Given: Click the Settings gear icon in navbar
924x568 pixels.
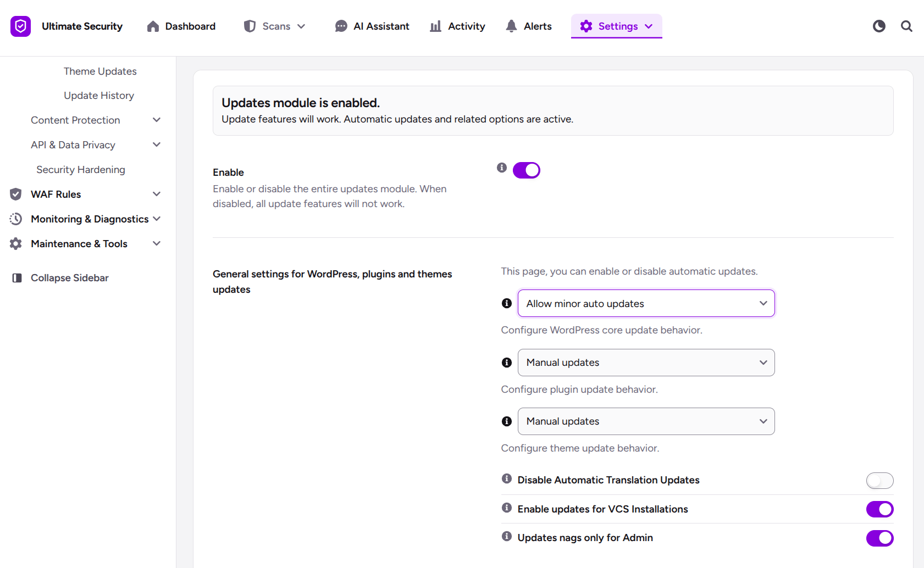Looking at the screenshot, I should click(587, 26).
